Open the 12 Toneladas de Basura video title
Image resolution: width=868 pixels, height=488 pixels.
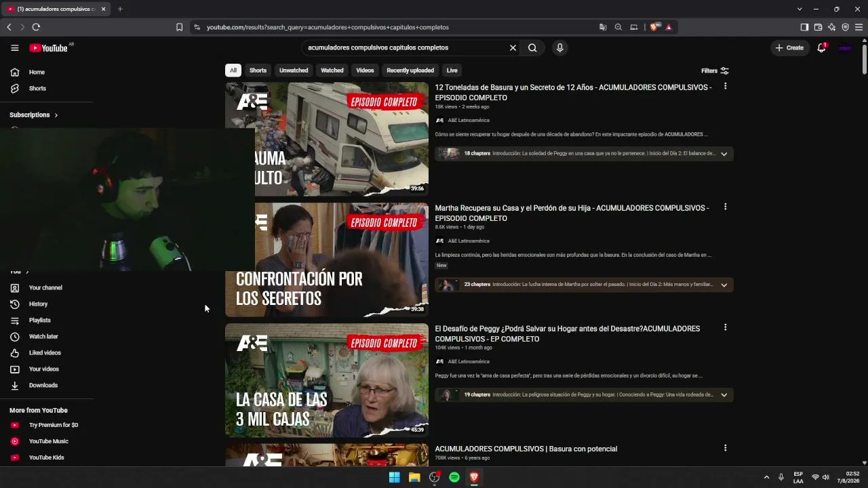point(573,93)
